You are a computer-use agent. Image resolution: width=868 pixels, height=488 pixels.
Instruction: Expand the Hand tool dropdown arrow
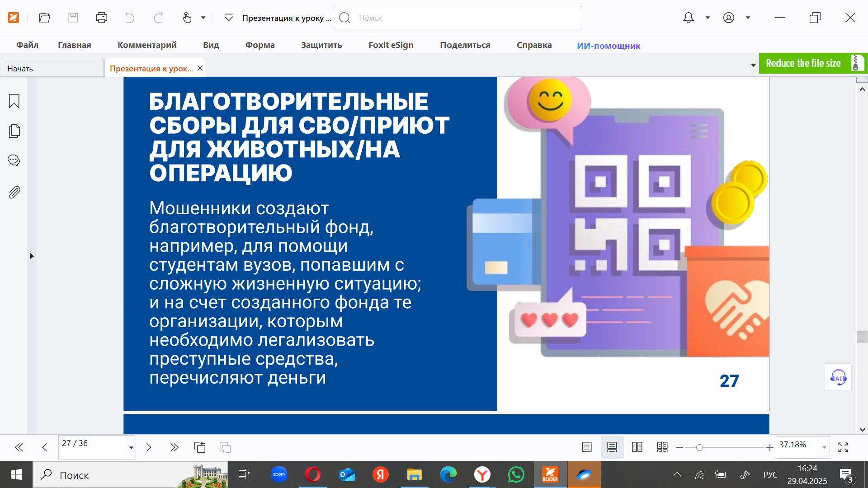[x=203, y=18]
